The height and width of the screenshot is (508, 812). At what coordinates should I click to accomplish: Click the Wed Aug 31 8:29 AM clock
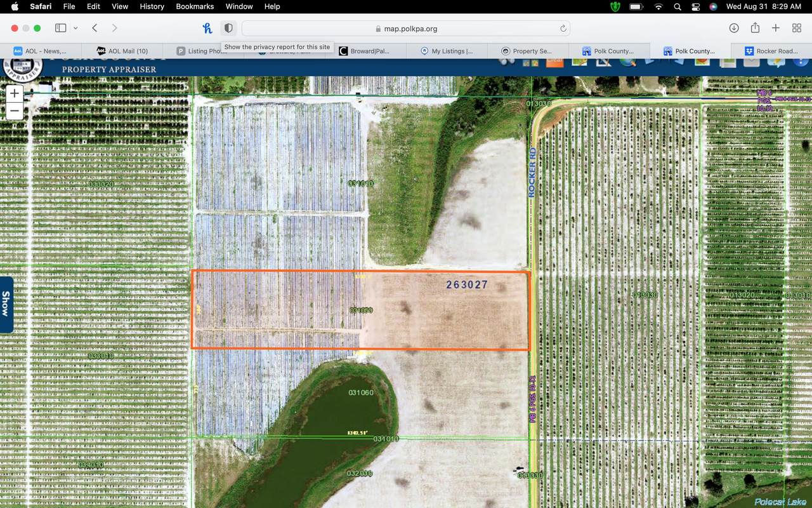pyautogui.click(x=764, y=6)
